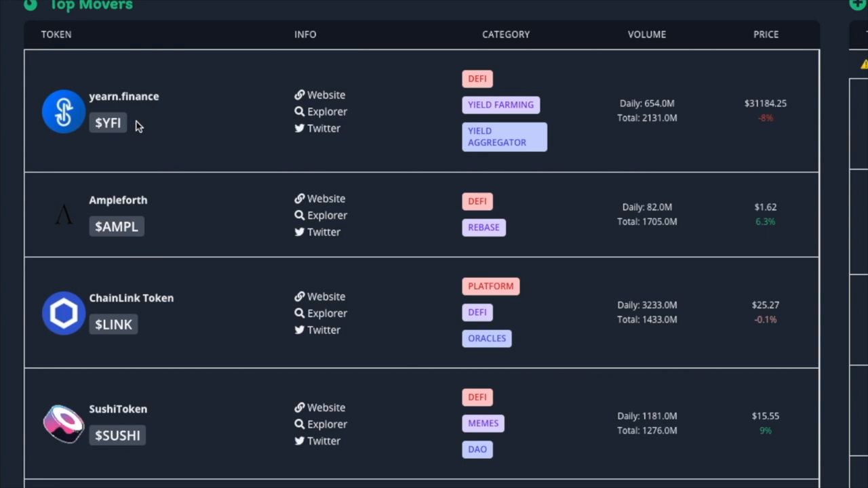The height and width of the screenshot is (488, 868).
Task: Select the DEFI tag in SushiToken row
Action: point(477,397)
